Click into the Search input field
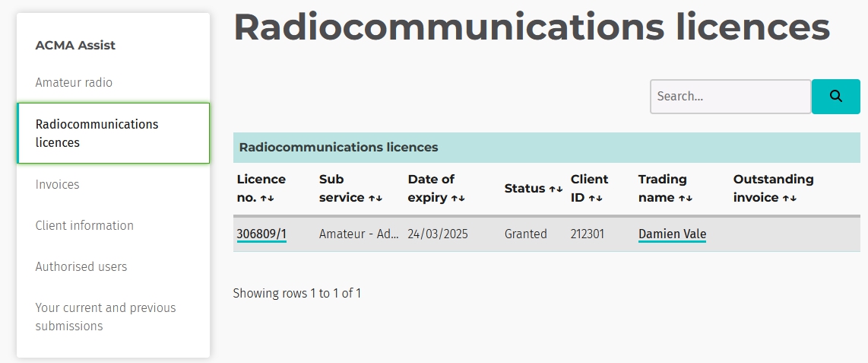 pyautogui.click(x=730, y=97)
